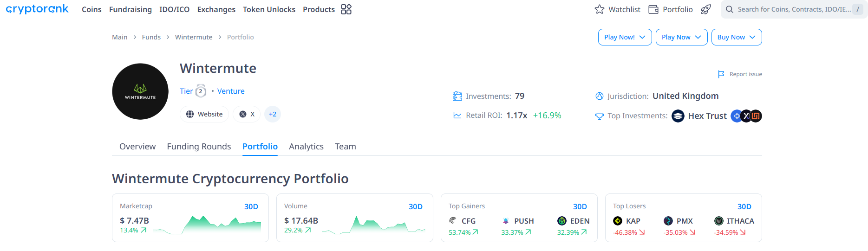Click the orange top investment coin icon
This screenshot has width=868, height=251.
[x=756, y=116]
